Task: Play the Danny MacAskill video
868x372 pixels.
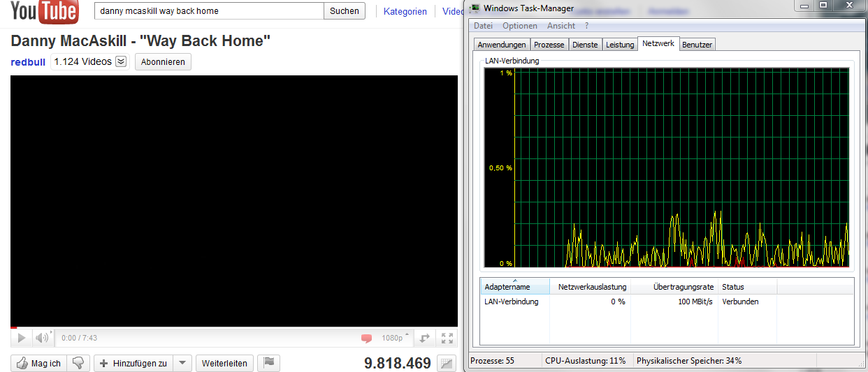Action: [22, 338]
